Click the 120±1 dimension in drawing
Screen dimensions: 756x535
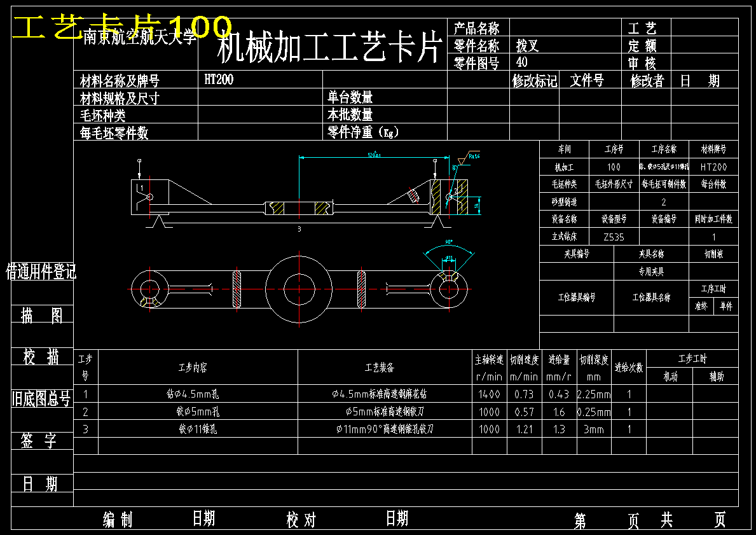(x=374, y=155)
